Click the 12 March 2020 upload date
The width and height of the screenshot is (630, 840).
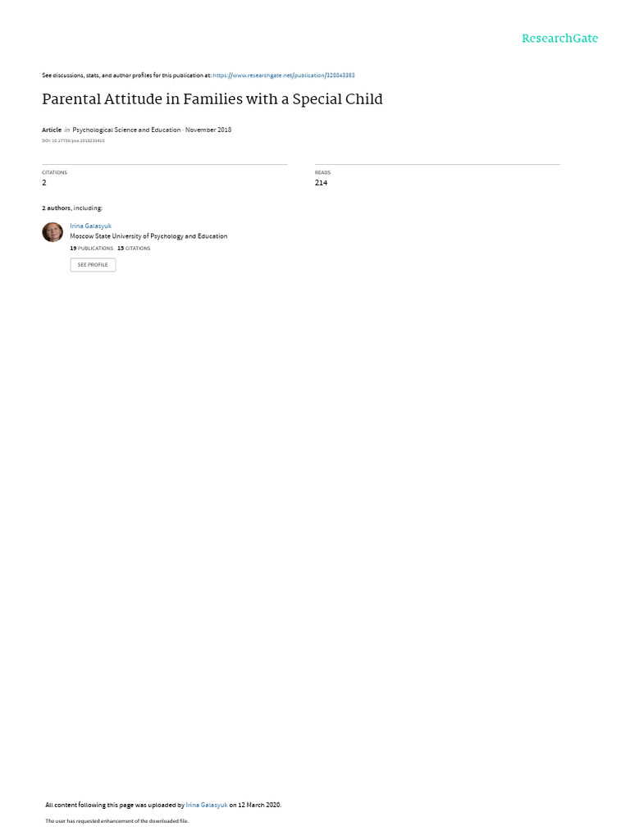click(x=258, y=805)
